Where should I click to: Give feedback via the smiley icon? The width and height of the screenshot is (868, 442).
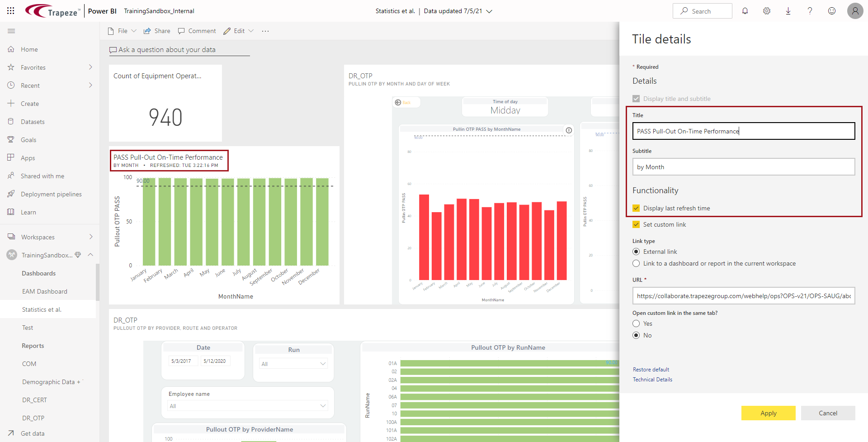pyautogui.click(x=832, y=11)
